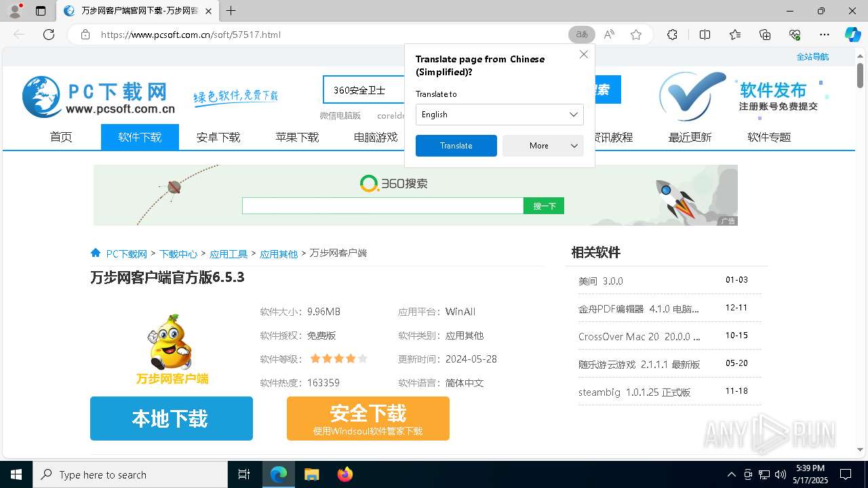The width and height of the screenshot is (868, 488).
Task: Open Browser essentials icon
Action: (x=795, y=35)
